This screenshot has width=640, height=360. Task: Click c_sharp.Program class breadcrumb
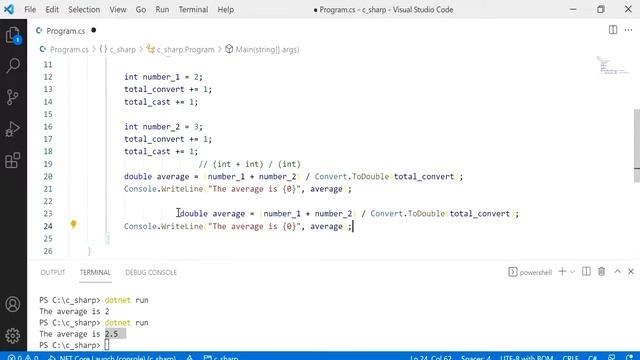coord(180,49)
